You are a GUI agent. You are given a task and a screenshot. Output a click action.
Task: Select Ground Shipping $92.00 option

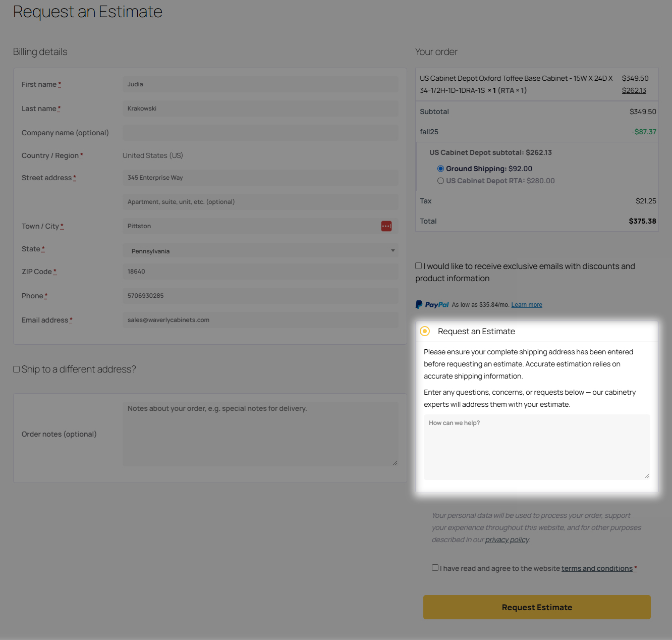coord(440,169)
